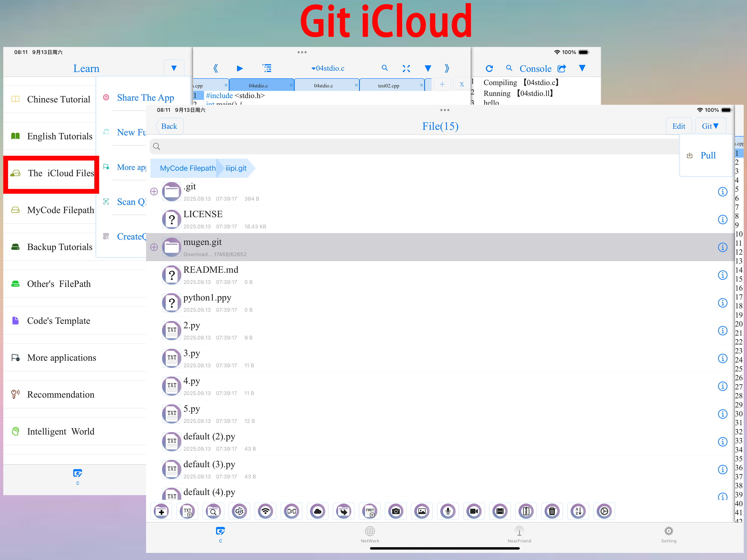This screenshot has height=560, width=747.
Task: Open the python1.ppy file row
Action: click(440, 303)
